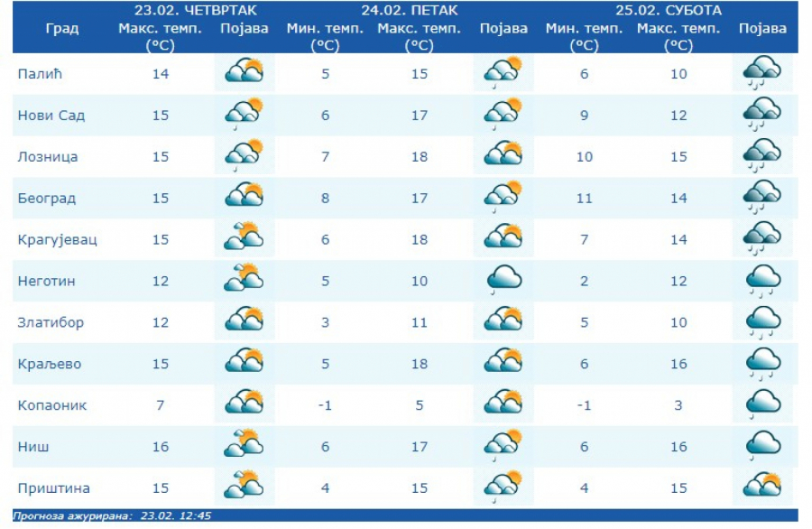Click Saturday rain icon for Краљево

pyautogui.click(x=762, y=364)
